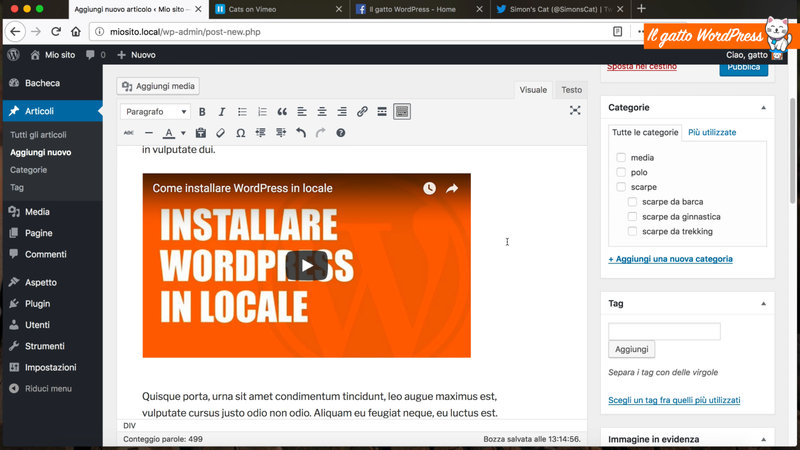Check the media category
This screenshot has width=800, height=450.
coord(621,157)
